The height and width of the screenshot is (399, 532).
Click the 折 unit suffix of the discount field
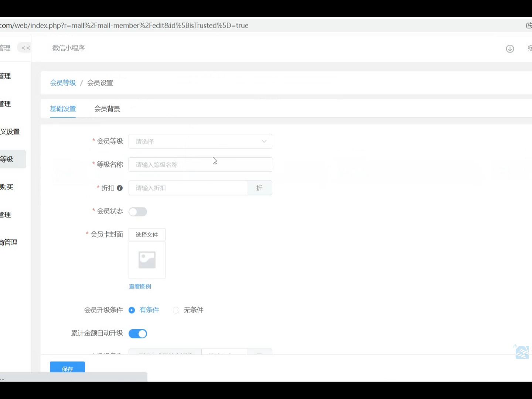pyautogui.click(x=259, y=188)
